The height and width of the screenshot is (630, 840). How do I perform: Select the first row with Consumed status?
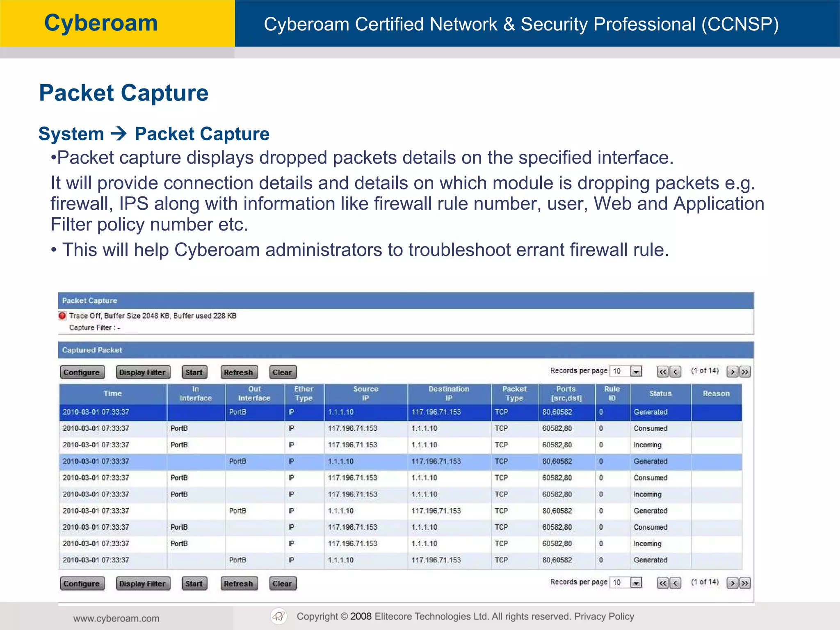point(400,429)
